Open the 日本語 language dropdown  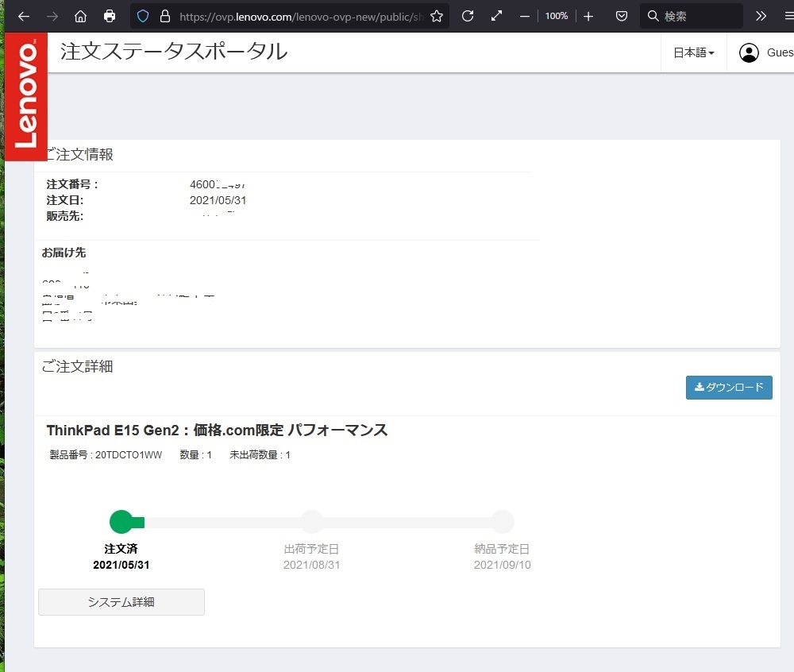tap(694, 52)
